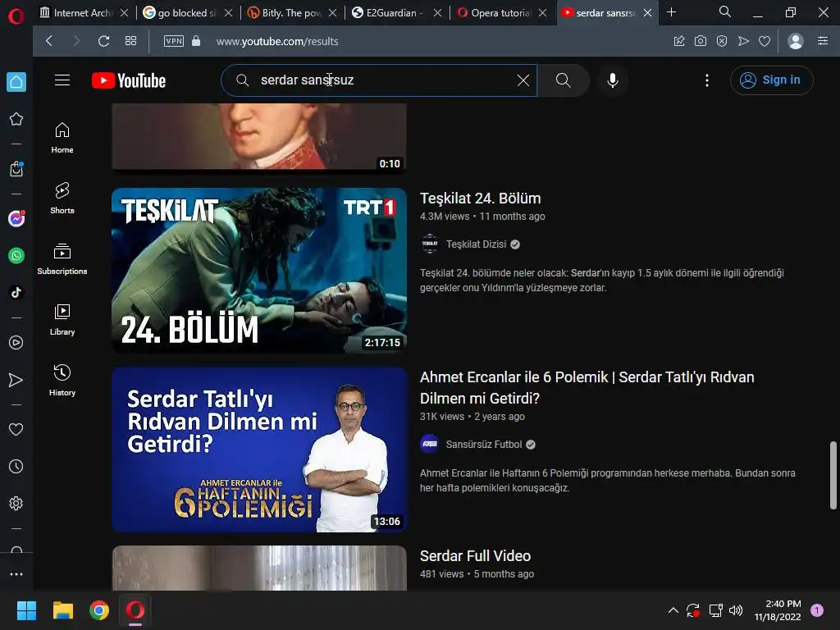Go back to previous page

point(49,41)
